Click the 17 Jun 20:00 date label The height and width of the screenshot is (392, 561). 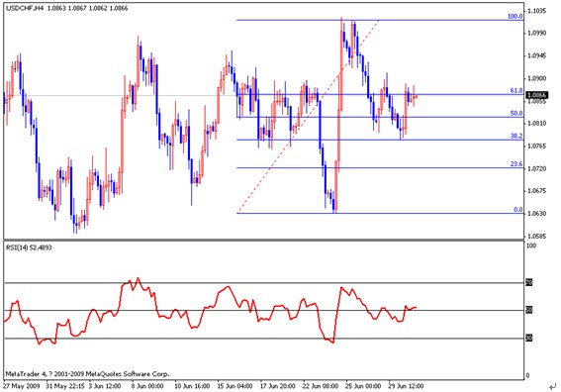click(278, 386)
